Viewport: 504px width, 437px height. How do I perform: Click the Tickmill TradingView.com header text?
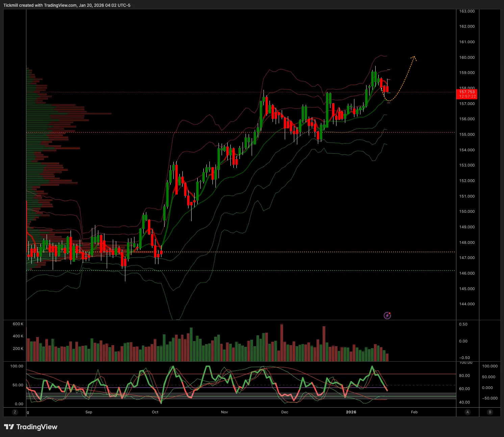67,5
